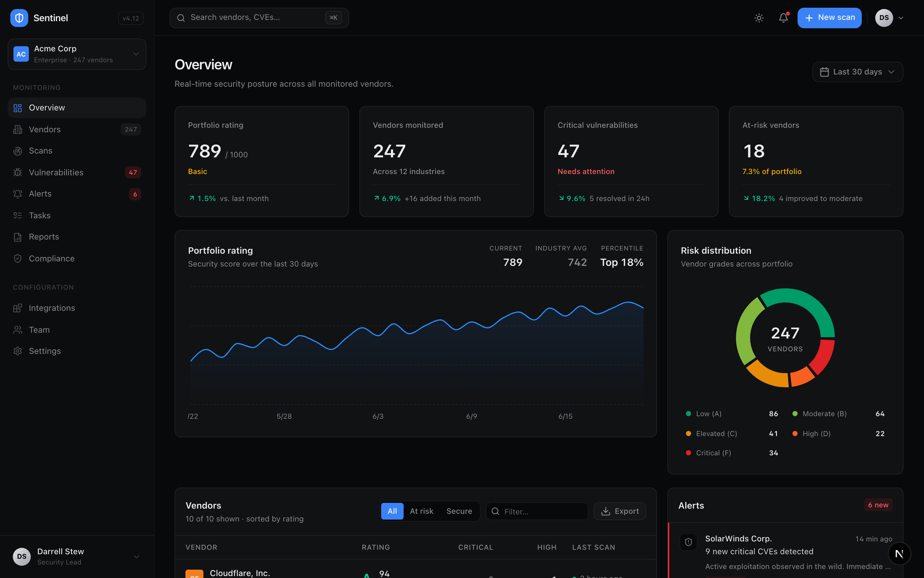924x578 pixels.
Task: Click the Tasks checklist icon
Action: click(18, 215)
